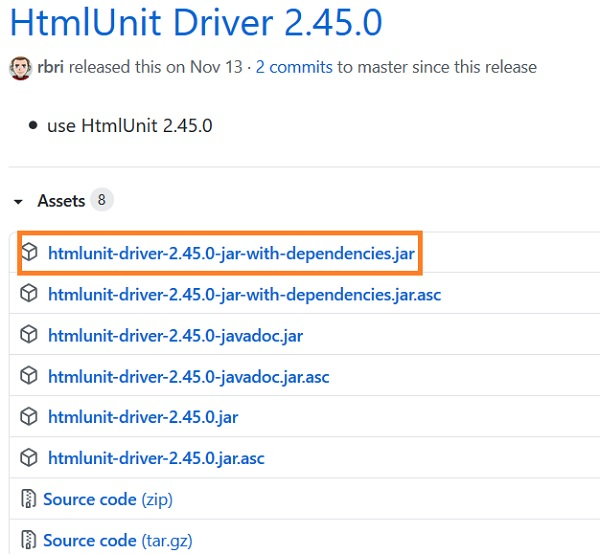Click package icon beside jar-with-dependencies.jar
Image resolution: width=600 pixels, height=554 pixels.
point(29,252)
